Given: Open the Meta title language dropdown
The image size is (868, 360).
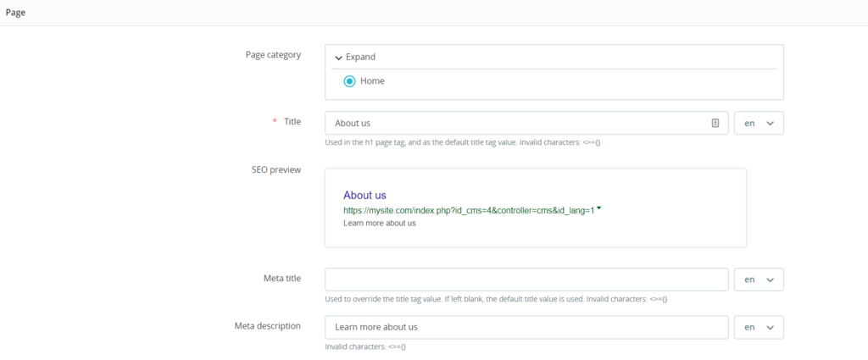Looking at the screenshot, I should [x=759, y=280].
